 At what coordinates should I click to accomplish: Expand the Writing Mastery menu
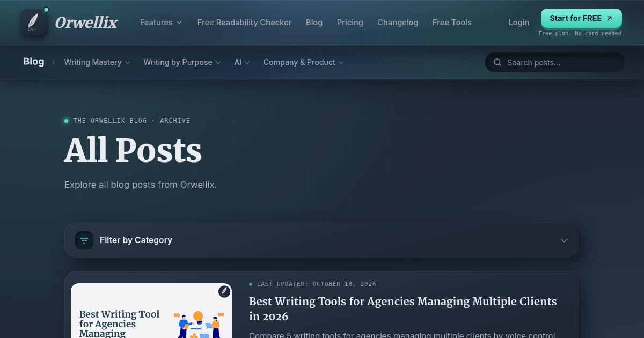(x=97, y=62)
